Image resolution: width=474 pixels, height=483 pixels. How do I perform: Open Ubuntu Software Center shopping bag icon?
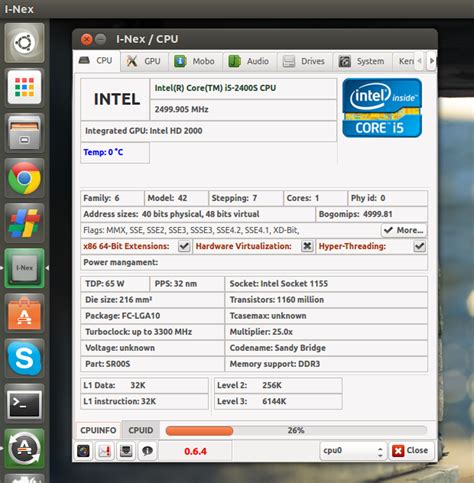24,313
